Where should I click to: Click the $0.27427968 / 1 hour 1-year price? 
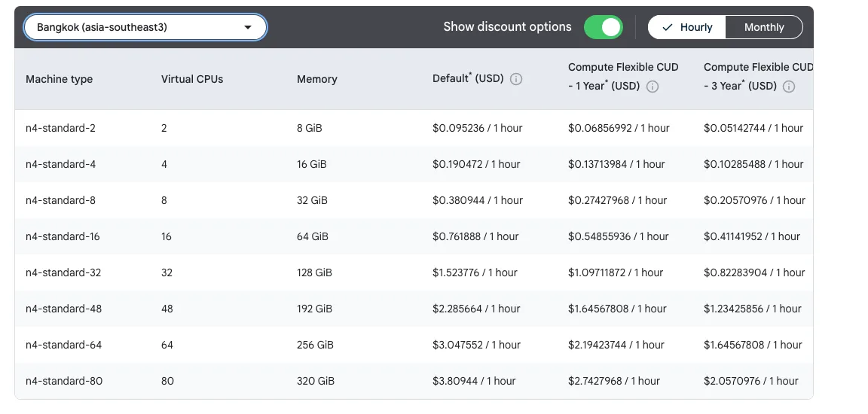pos(617,200)
